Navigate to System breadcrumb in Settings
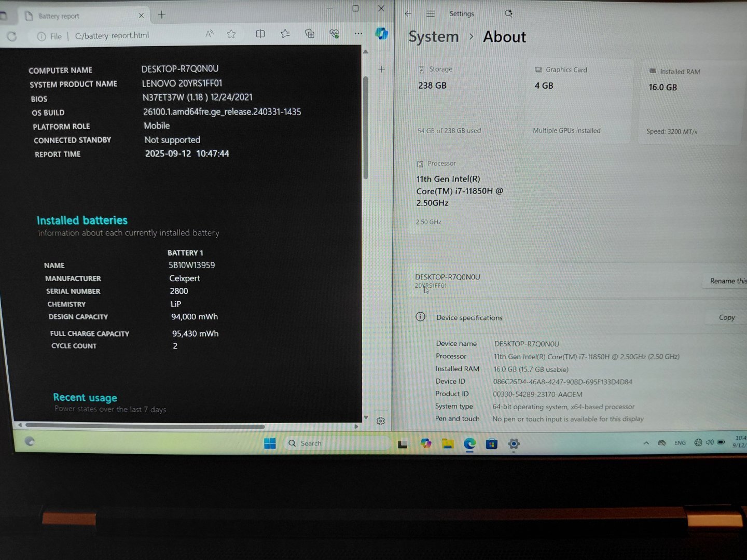Image resolution: width=747 pixels, height=560 pixels. (x=434, y=37)
